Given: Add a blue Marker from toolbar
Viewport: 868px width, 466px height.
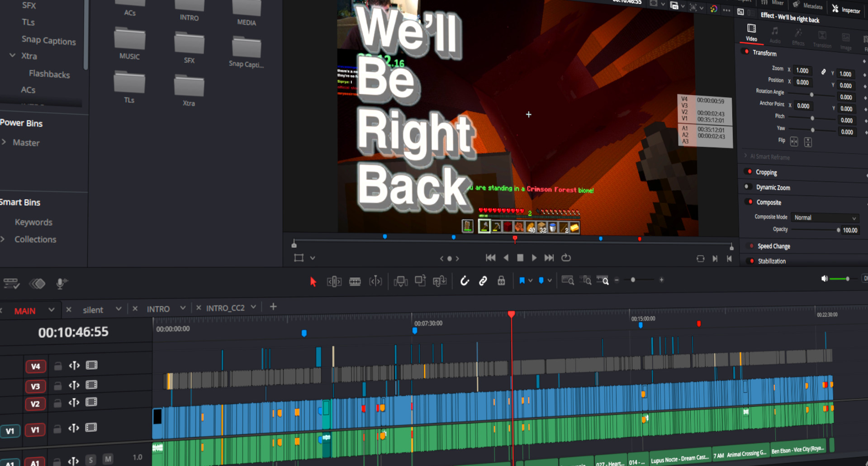Looking at the screenshot, I should tap(541, 281).
